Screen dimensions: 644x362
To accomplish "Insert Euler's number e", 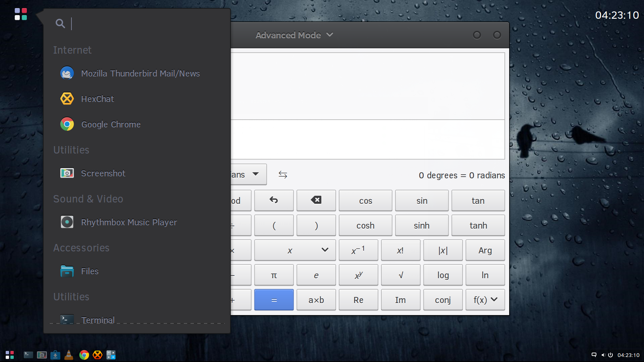I will click(316, 275).
